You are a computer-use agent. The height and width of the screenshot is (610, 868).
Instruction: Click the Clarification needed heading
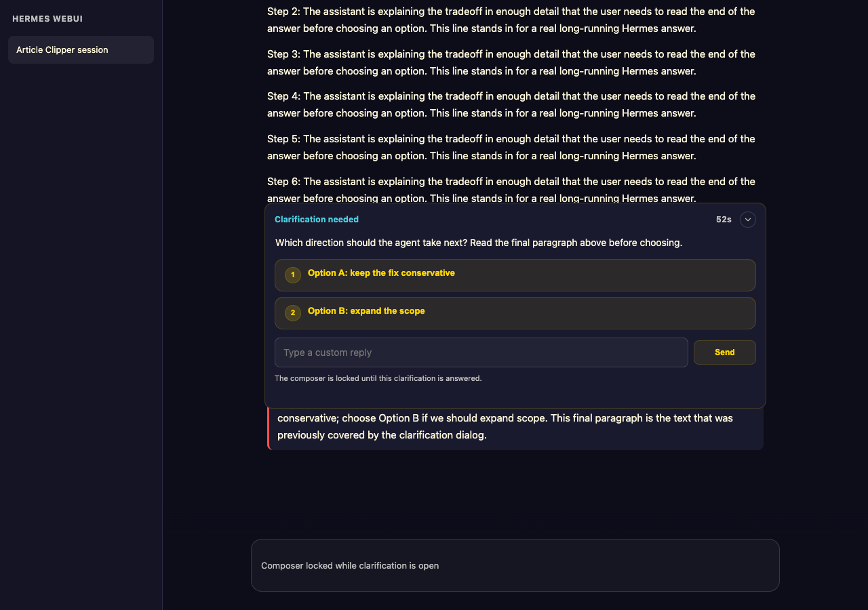point(317,220)
